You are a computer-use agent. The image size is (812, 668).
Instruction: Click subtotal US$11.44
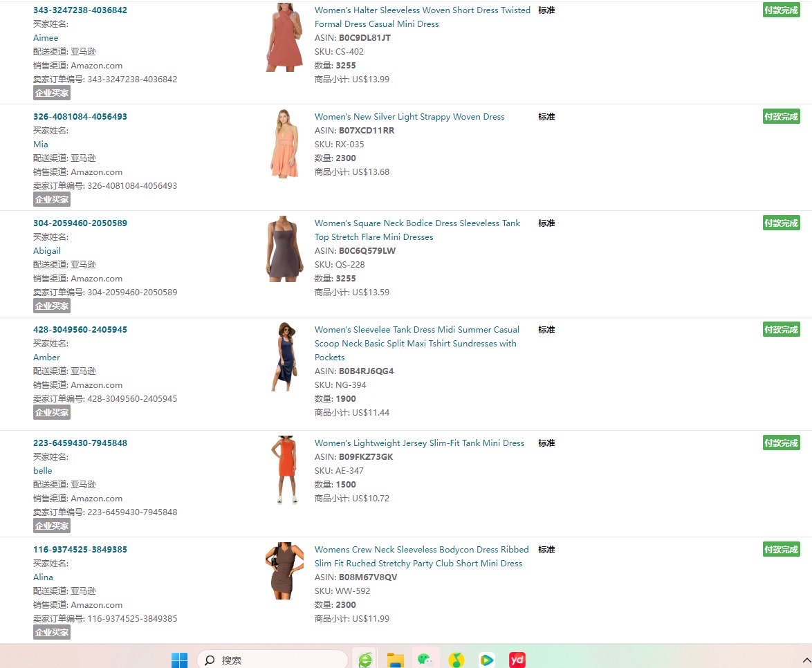371,413
